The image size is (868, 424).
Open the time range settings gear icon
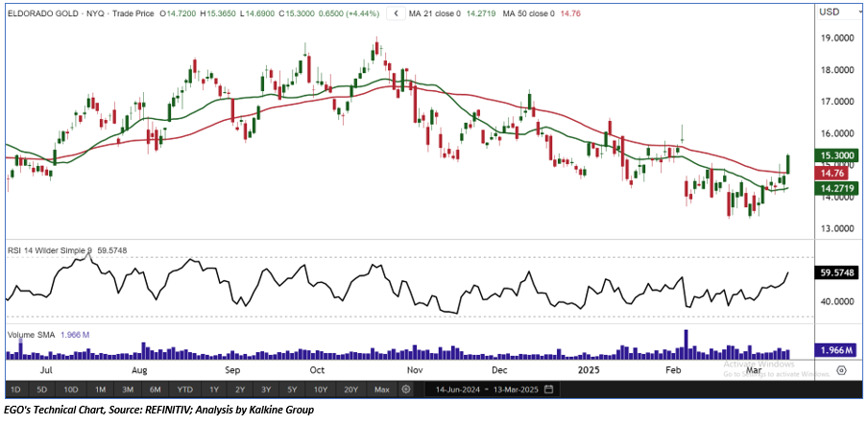406,389
